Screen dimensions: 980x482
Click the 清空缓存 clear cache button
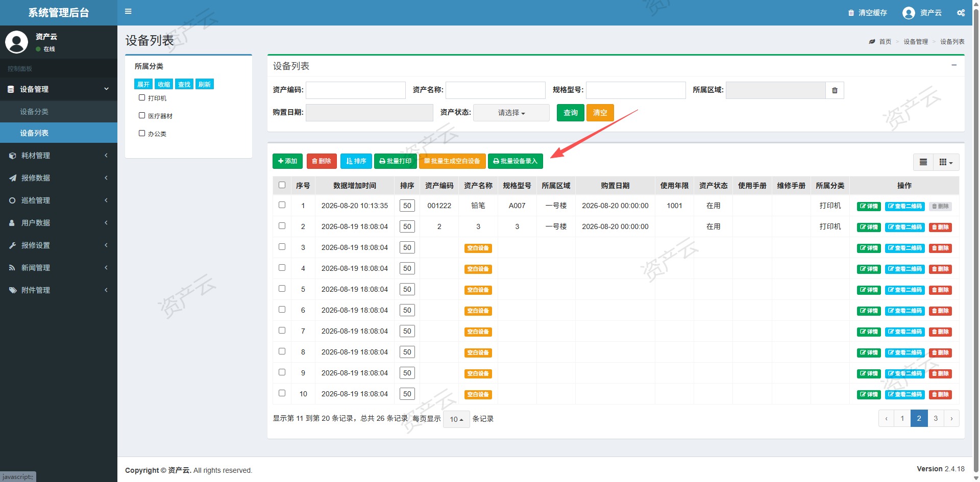[868, 13]
